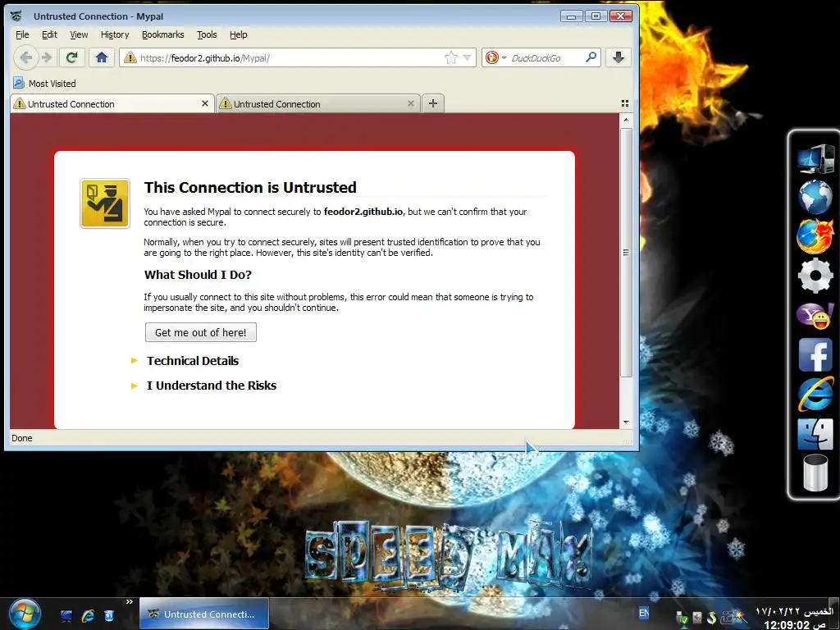Reload the current page
The image size is (840, 630).
(x=71, y=57)
